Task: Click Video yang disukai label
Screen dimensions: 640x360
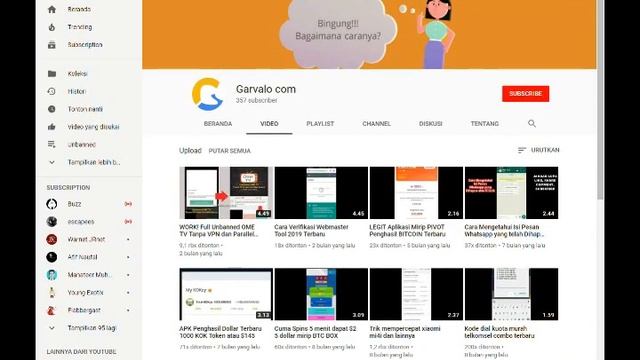Action: (x=93, y=127)
